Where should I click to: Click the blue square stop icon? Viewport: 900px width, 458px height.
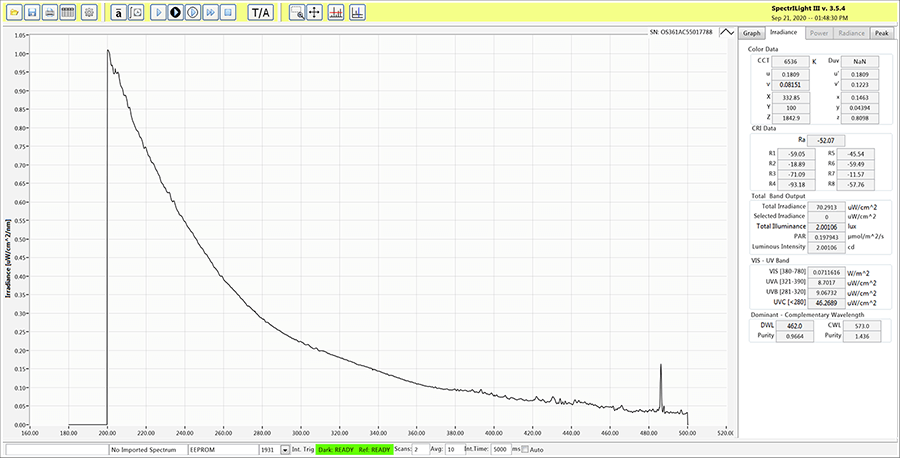[228, 12]
